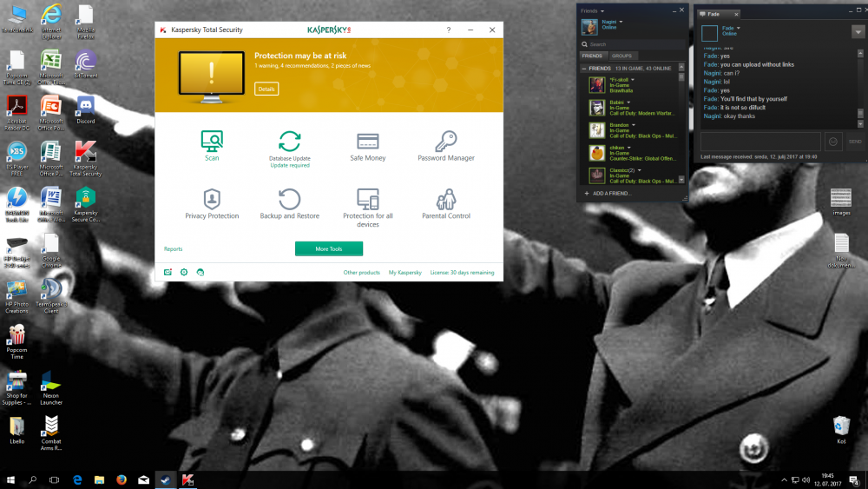Screen dimensions: 868x489
Task: Expand the dropdown arrow beside Babini
Action: pyautogui.click(x=629, y=102)
